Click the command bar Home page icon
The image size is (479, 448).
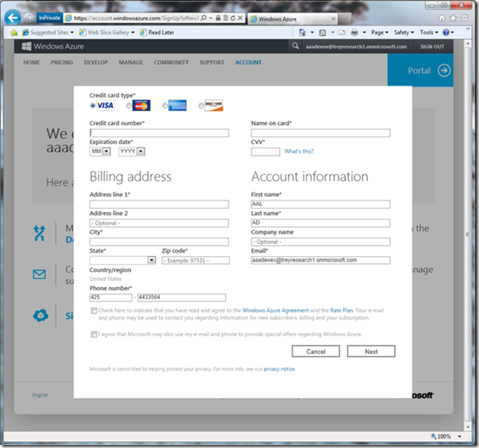[x=302, y=33]
